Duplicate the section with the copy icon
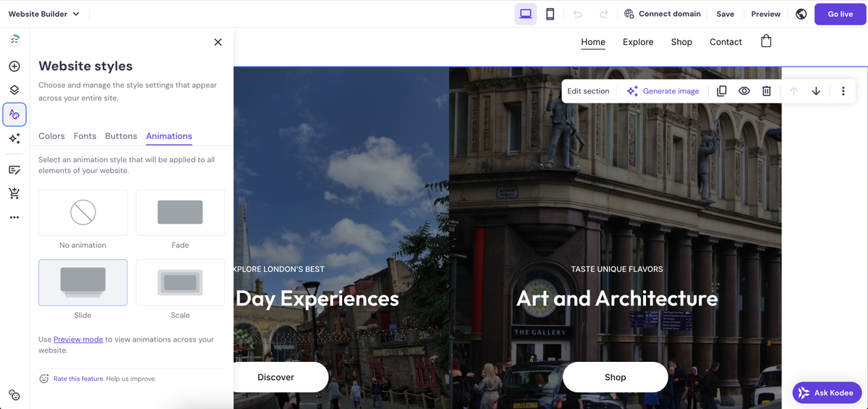 pos(721,91)
